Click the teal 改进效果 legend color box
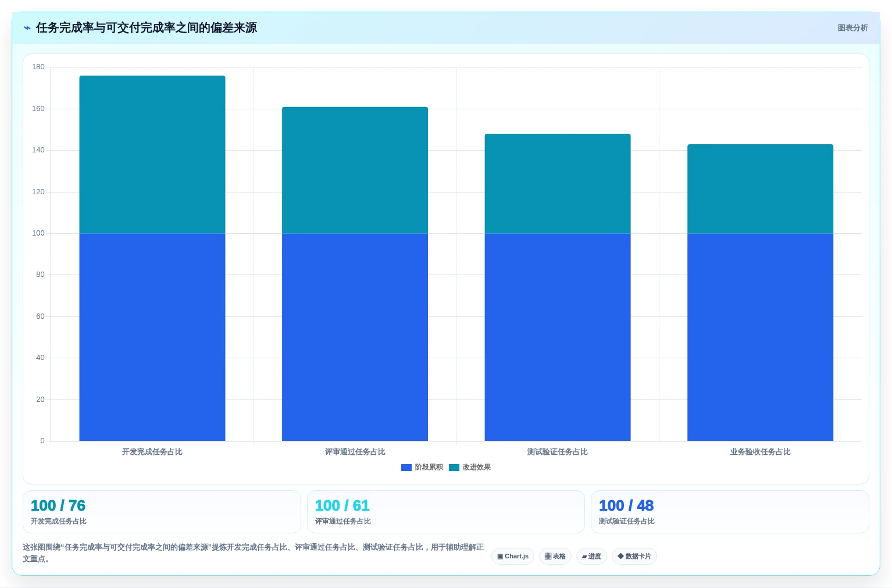This screenshot has height=588, width=892. 454,468
